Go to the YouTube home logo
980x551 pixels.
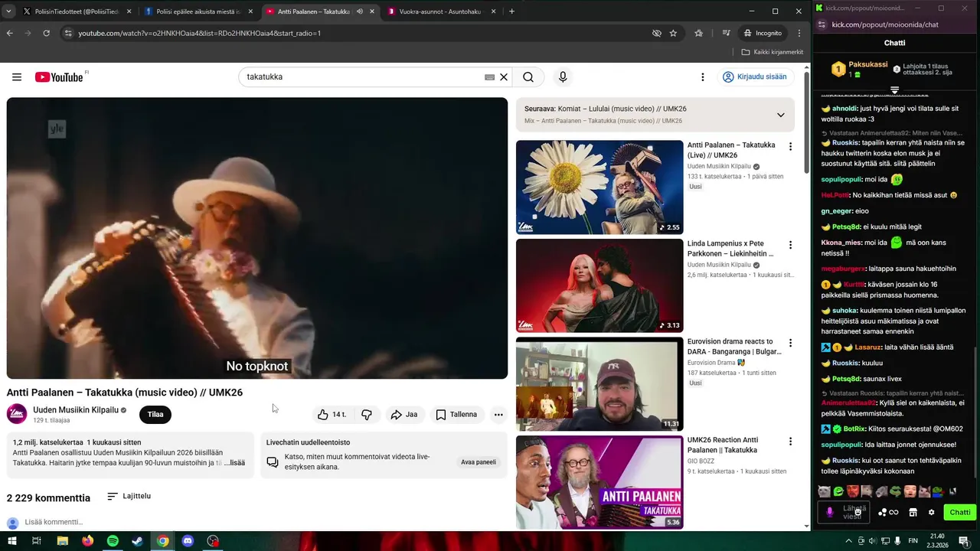tap(60, 77)
